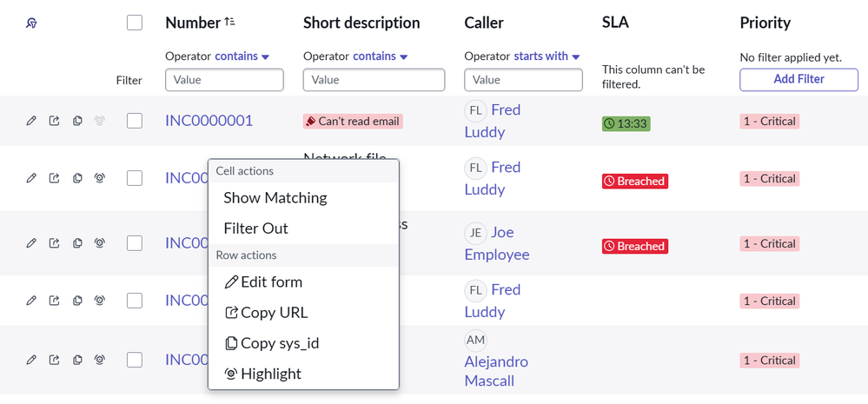868x404 pixels.
Task: Check the box in the Alejandro Mascall row
Action: click(x=135, y=360)
